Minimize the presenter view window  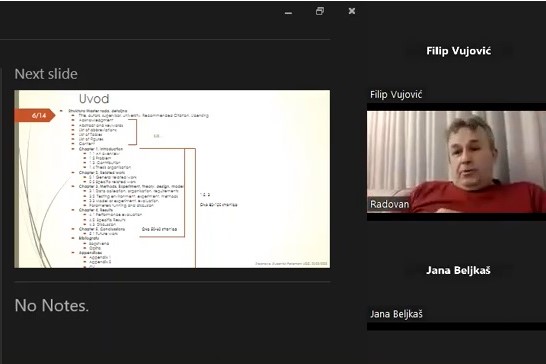(x=288, y=13)
